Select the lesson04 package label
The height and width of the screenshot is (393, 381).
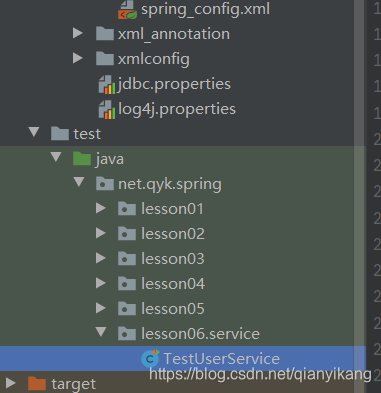pyautogui.click(x=173, y=284)
